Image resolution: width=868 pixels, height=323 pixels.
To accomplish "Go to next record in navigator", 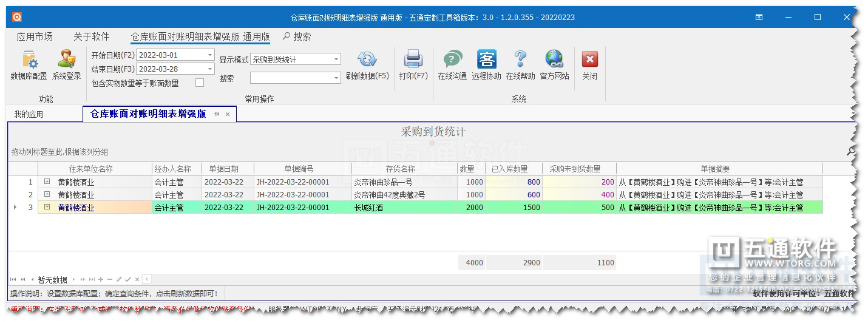I will 74,279.
